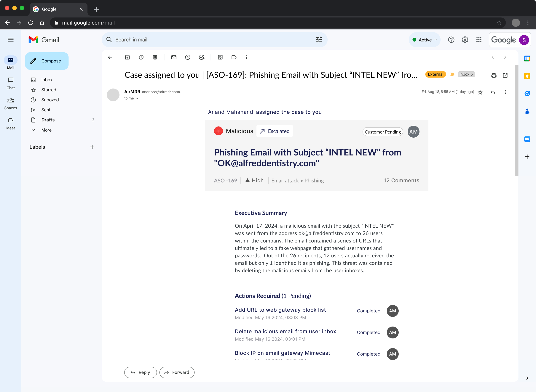Screen dimensions: 536x392
Task: Open 'Add URL to web gateway block list' link
Action: click(x=280, y=310)
